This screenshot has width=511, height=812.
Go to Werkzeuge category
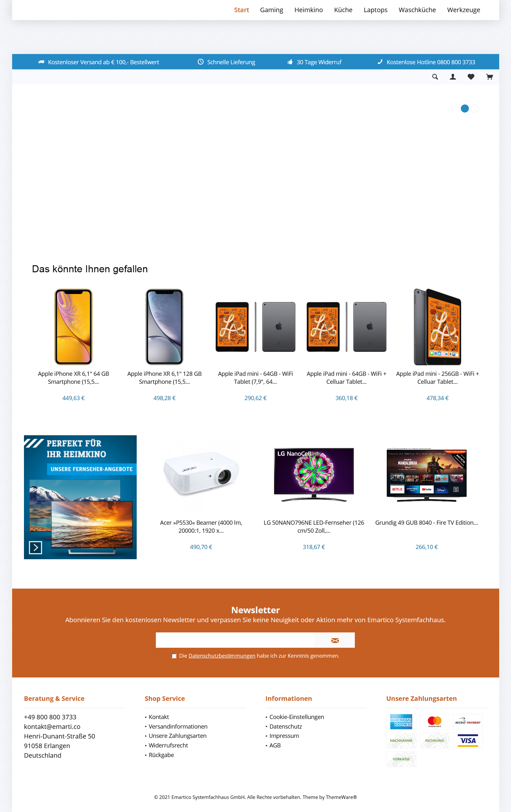463,10
